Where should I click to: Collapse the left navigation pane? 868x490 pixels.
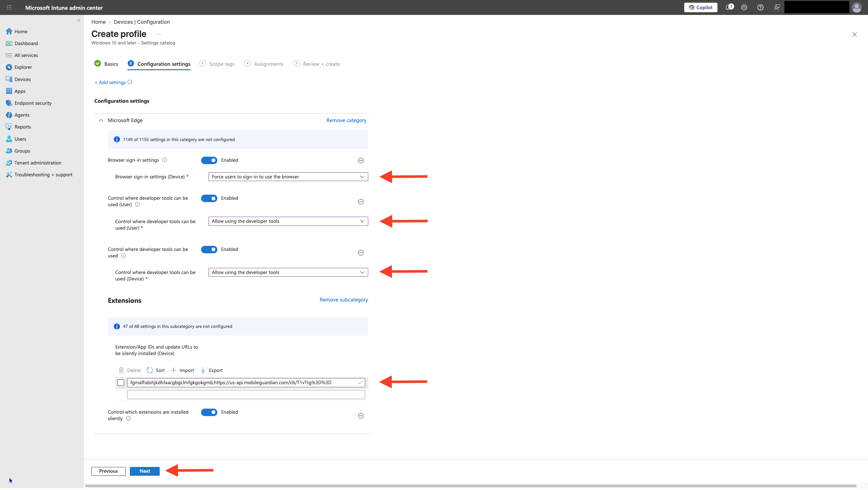click(79, 20)
